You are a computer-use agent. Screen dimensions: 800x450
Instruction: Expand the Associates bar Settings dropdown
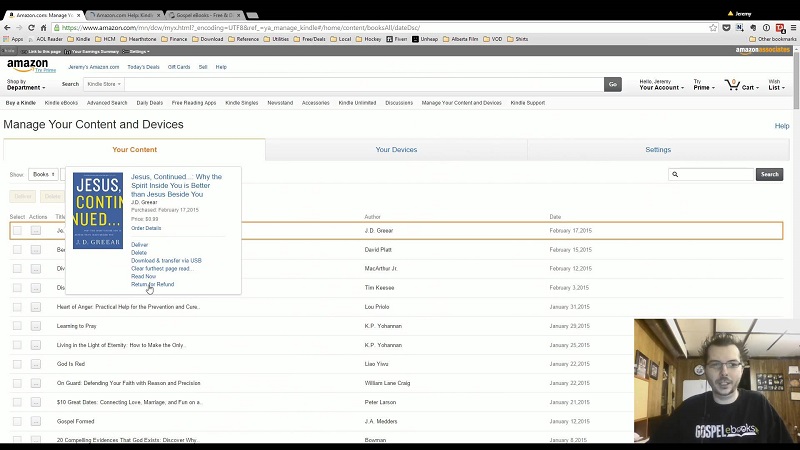tap(136, 52)
